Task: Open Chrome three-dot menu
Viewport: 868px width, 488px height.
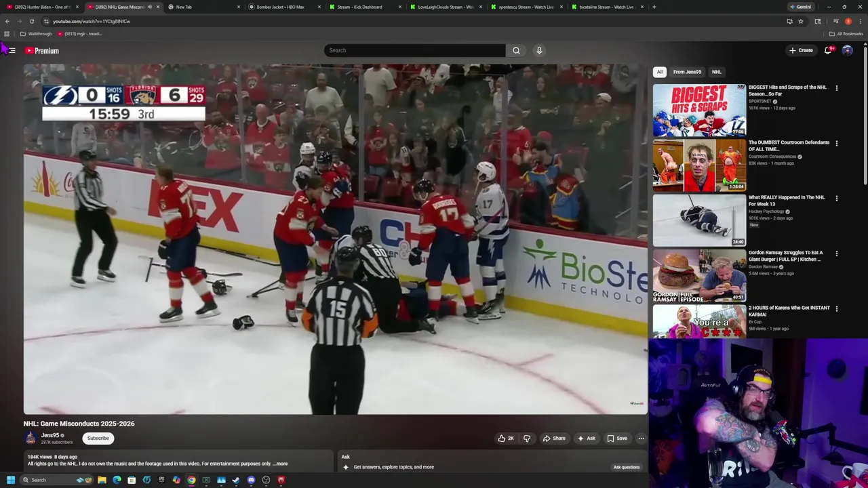Action: (x=860, y=21)
